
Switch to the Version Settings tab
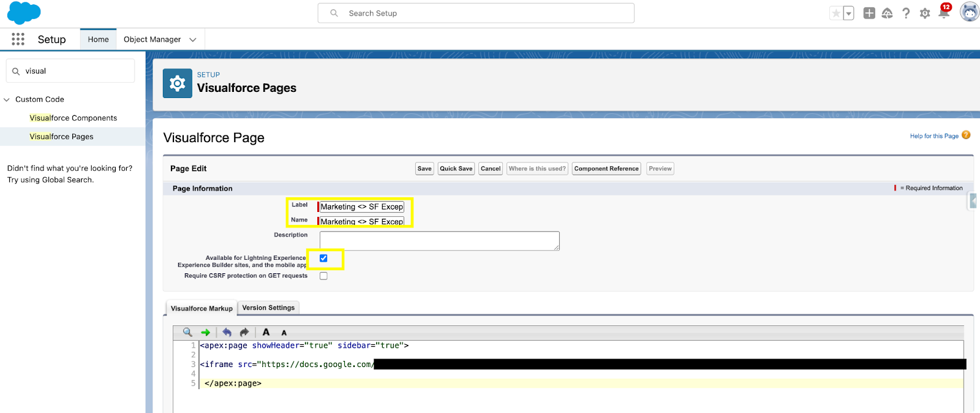coord(268,308)
